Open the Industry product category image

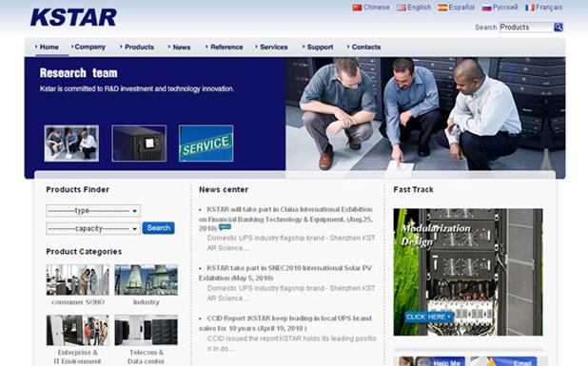point(147,279)
